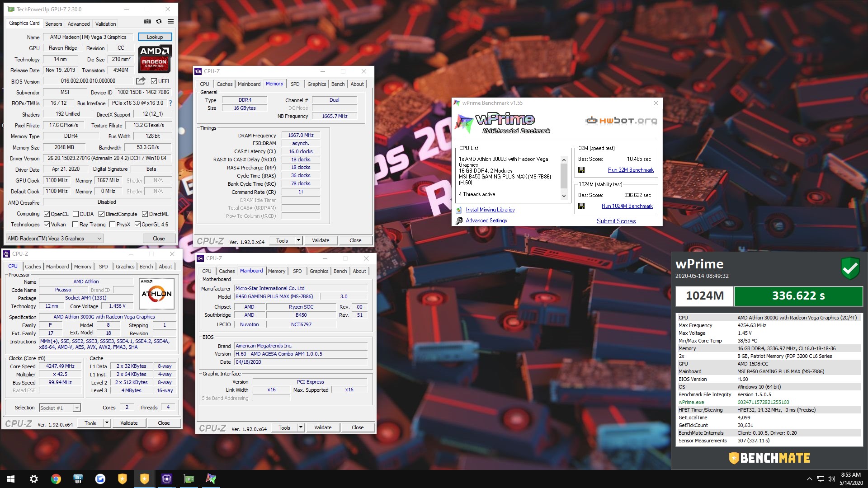
Task: Show hidden tray icons chevron
Action: coord(809,479)
